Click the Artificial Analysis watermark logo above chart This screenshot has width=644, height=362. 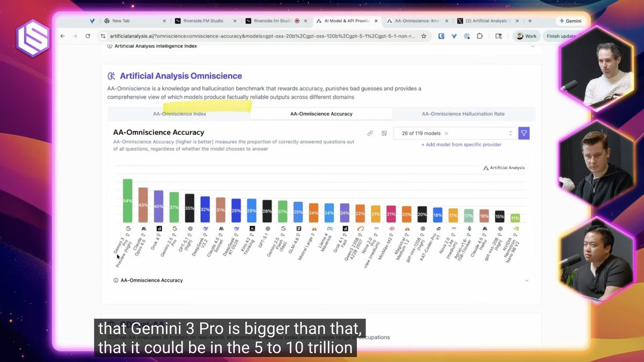pyautogui.click(x=503, y=168)
